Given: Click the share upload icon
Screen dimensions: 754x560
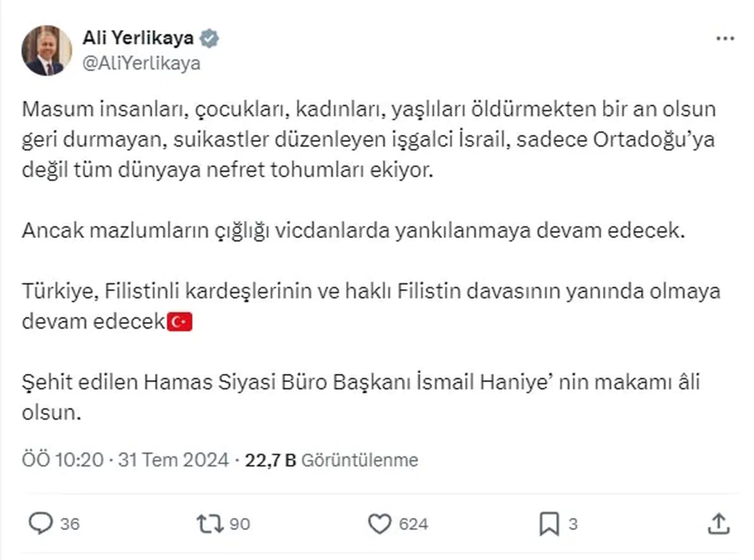Looking at the screenshot, I should pos(717,523).
